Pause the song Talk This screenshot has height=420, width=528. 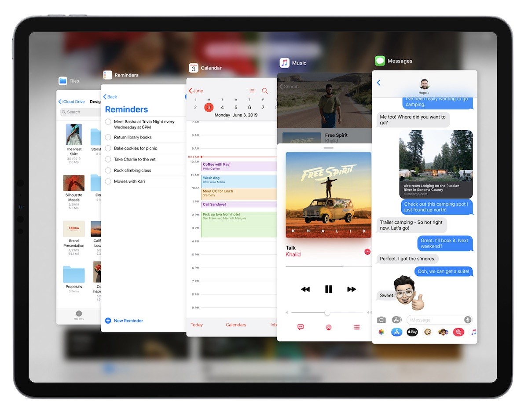(328, 289)
